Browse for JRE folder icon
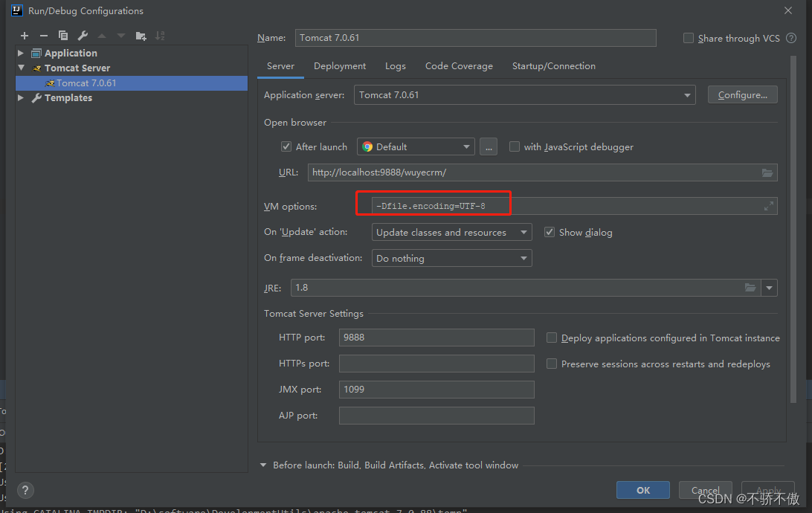Screen dimensions: 812x513 [x=750, y=287]
